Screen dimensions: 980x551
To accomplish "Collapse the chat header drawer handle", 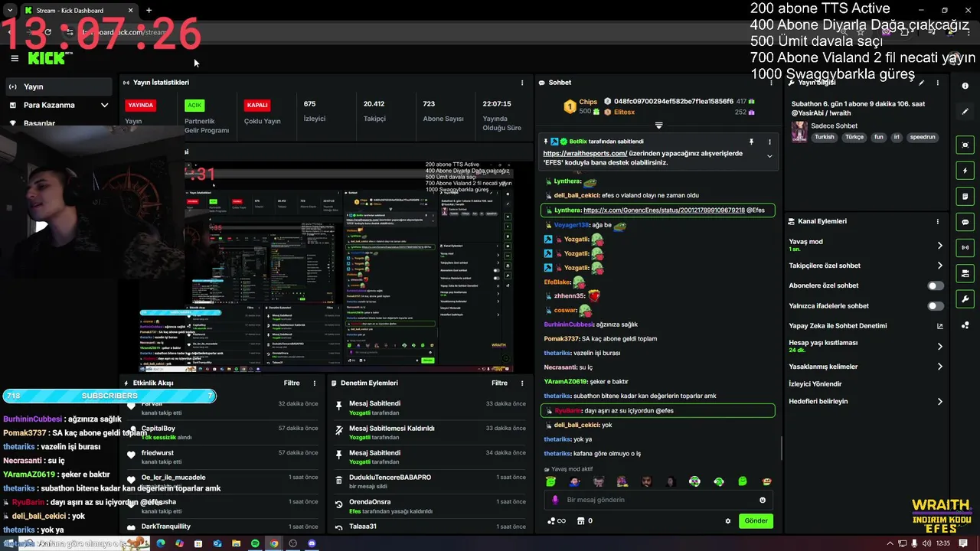I will [658, 126].
